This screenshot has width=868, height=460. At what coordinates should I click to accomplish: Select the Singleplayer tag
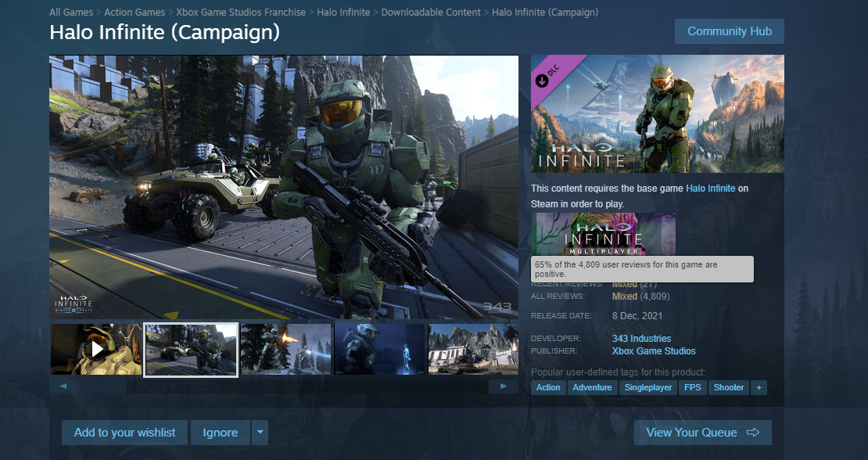(647, 387)
